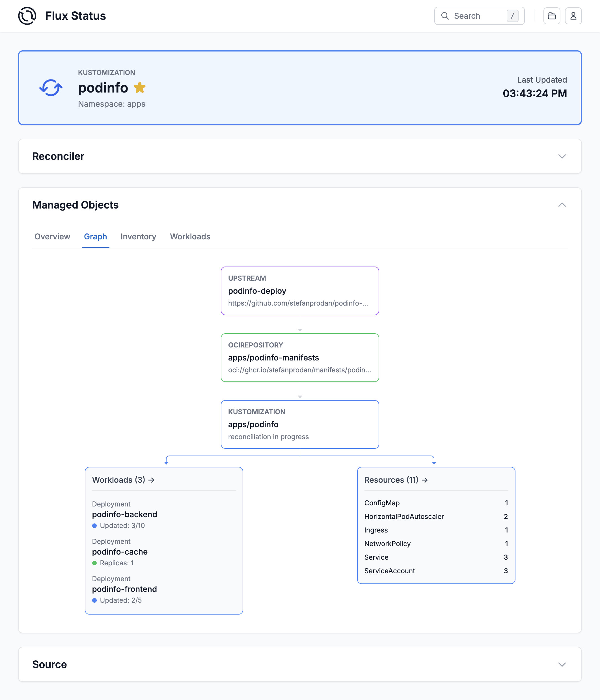600x700 pixels.
Task: Expand the Source section
Action: (x=562, y=664)
